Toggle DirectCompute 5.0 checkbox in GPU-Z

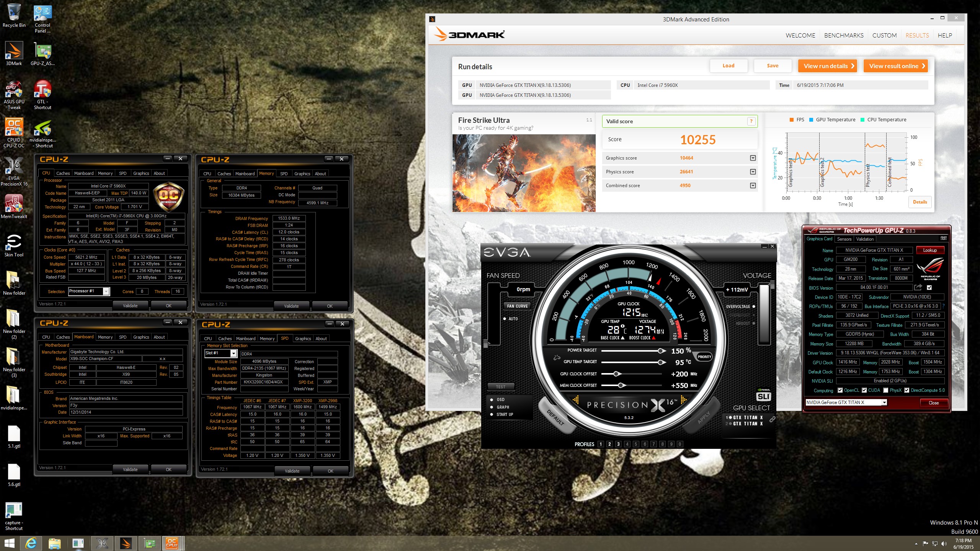click(906, 390)
